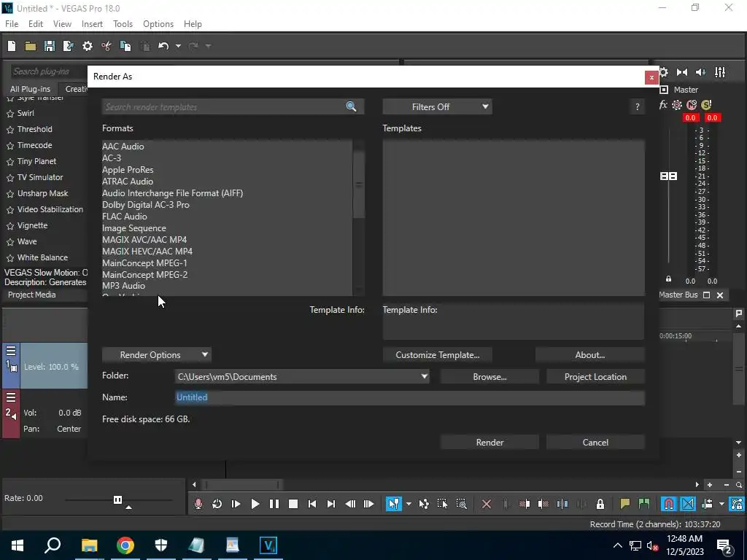Click the Project Location button
The width and height of the screenshot is (747, 560).
tap(595, 377)
